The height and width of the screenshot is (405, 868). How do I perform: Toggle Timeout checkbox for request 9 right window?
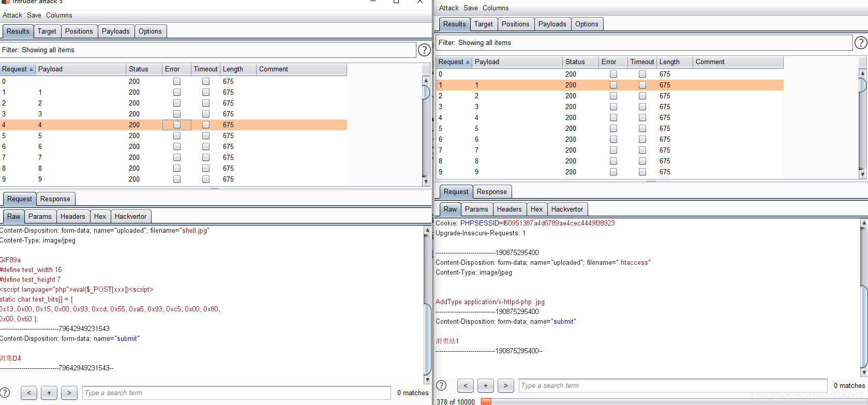point(642,172)
